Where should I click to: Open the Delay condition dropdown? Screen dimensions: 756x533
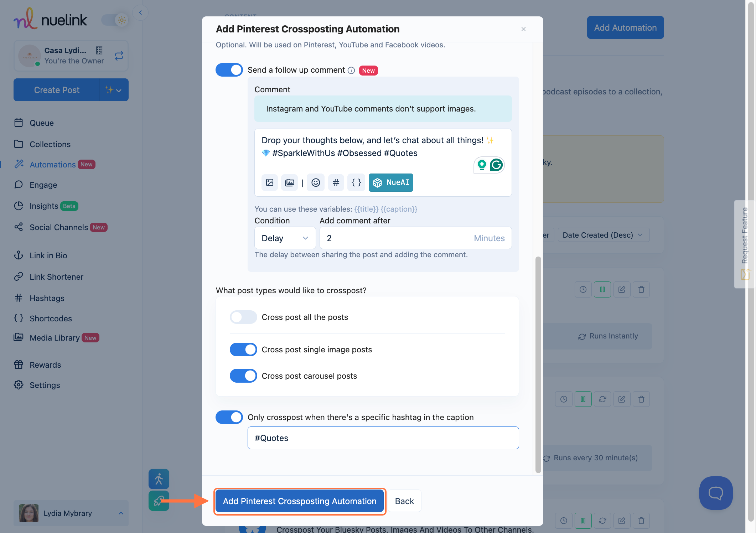tap(285, 238)
